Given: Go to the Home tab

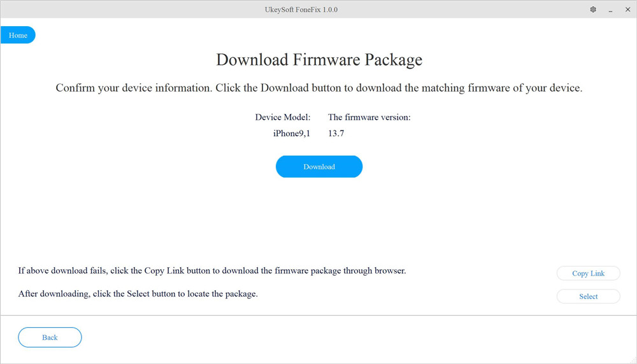Looking at the screenshot, I should pyautogui.click(x=18, y=35).
